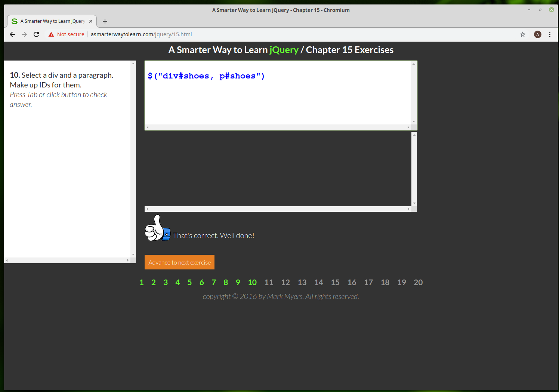Jump to exercise 20

(x=418, y=283)
